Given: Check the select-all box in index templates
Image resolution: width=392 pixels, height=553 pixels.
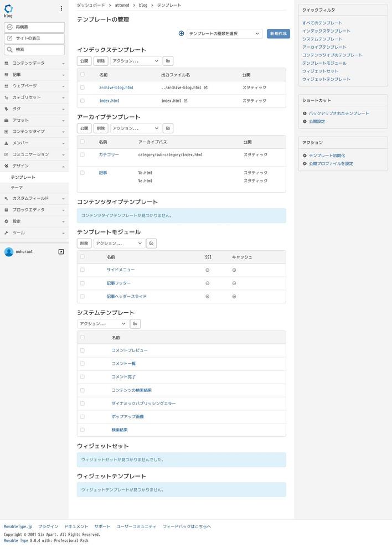Looking at the screenshot, I should (82, 74).
